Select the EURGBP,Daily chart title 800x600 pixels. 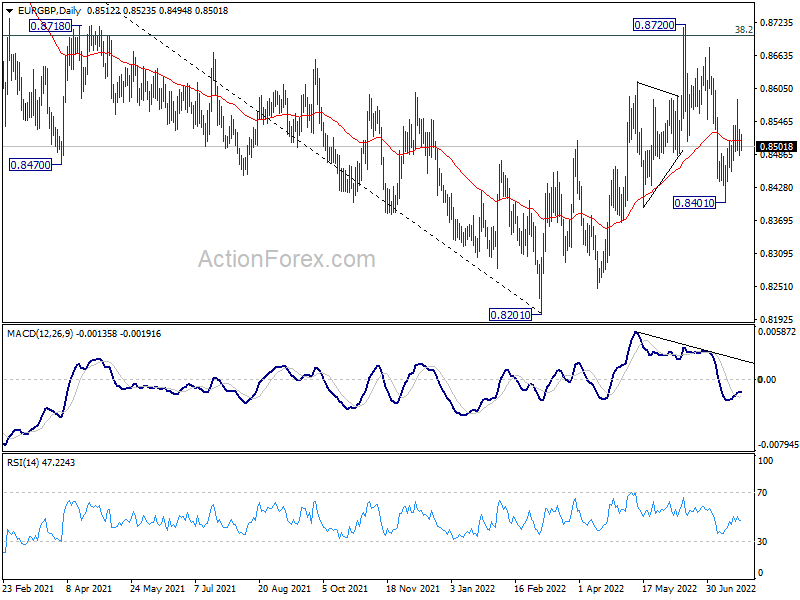point(49,10)
